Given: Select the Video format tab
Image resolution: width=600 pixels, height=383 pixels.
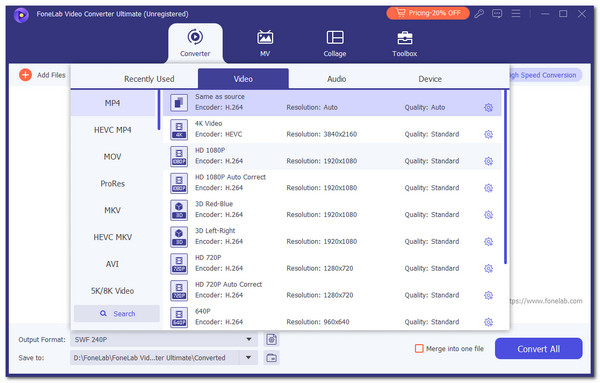Looking at the screenshot, I should (243, 79).
